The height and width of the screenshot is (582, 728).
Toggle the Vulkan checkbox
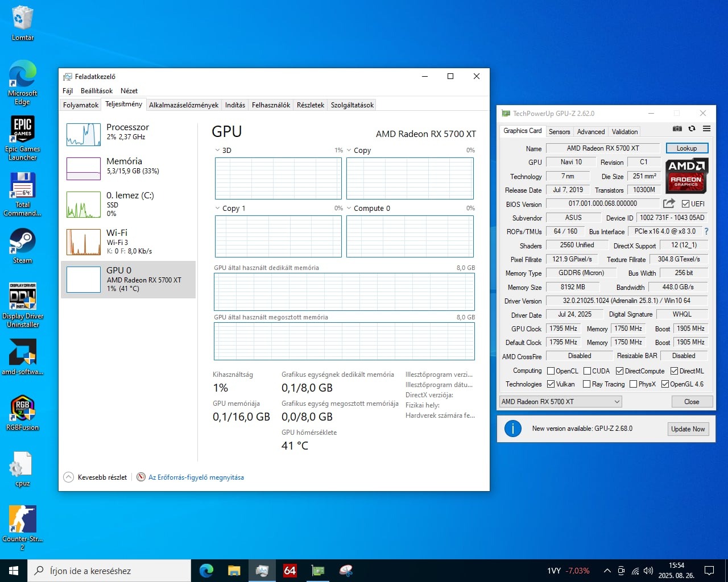coord(551,384)
